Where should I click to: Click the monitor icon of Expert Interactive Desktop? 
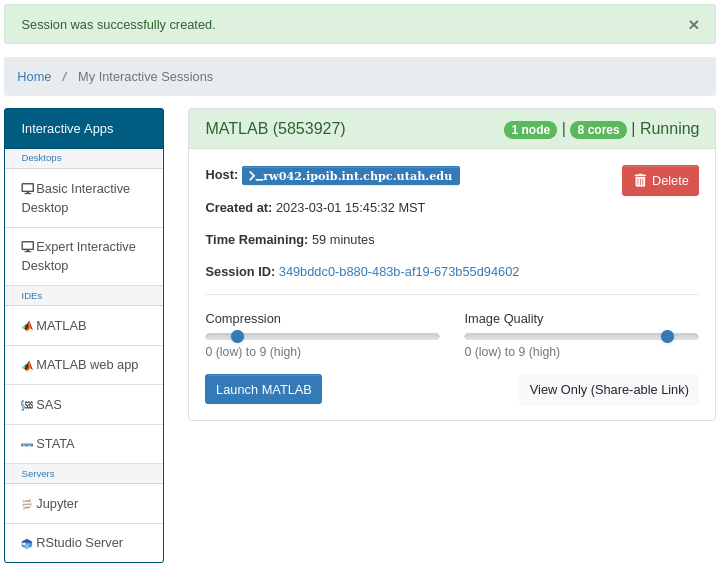click(x=27, y=247)
